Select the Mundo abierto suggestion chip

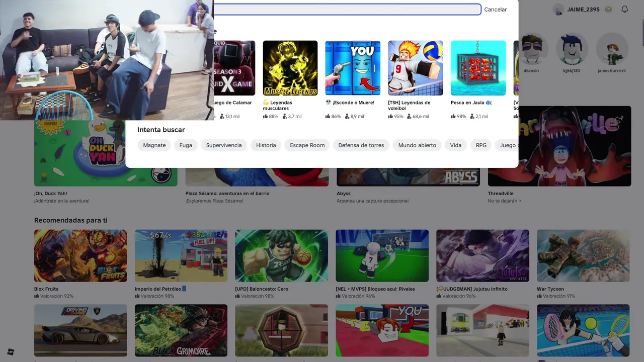click(x=417, y=145)
